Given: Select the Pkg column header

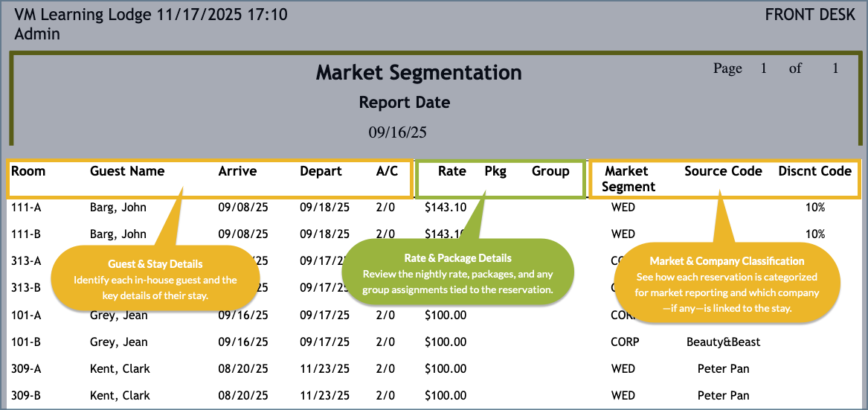Looking at the screenshot, I should click(495, 171).
